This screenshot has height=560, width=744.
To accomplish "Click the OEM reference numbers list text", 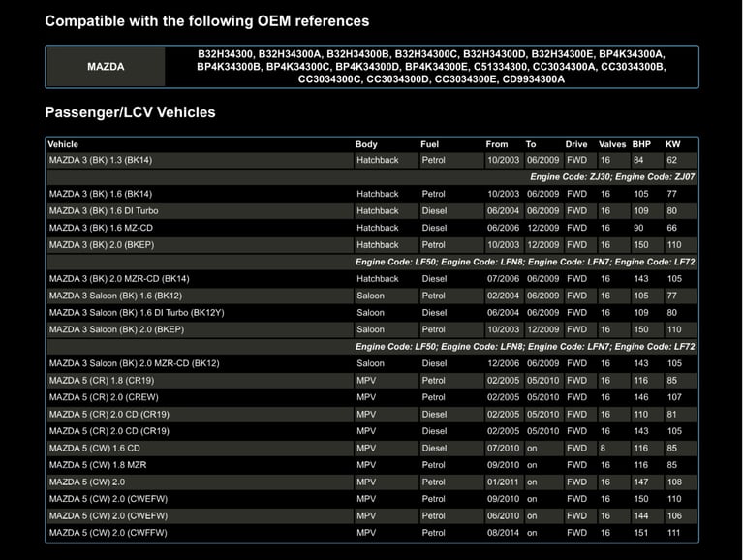I will (431, 67).
